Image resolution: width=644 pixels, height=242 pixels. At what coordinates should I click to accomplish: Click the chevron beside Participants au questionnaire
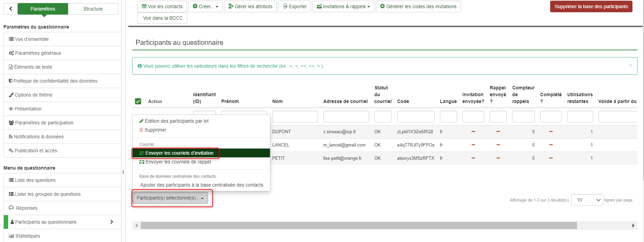pos(112,222)
